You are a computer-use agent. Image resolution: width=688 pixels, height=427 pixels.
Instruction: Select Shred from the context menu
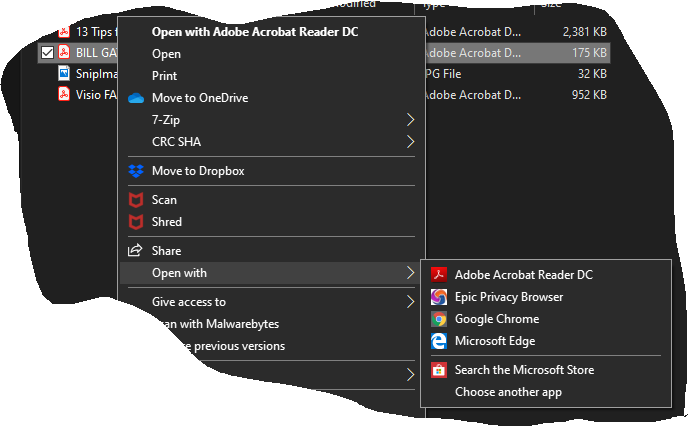tap(167, 222)
